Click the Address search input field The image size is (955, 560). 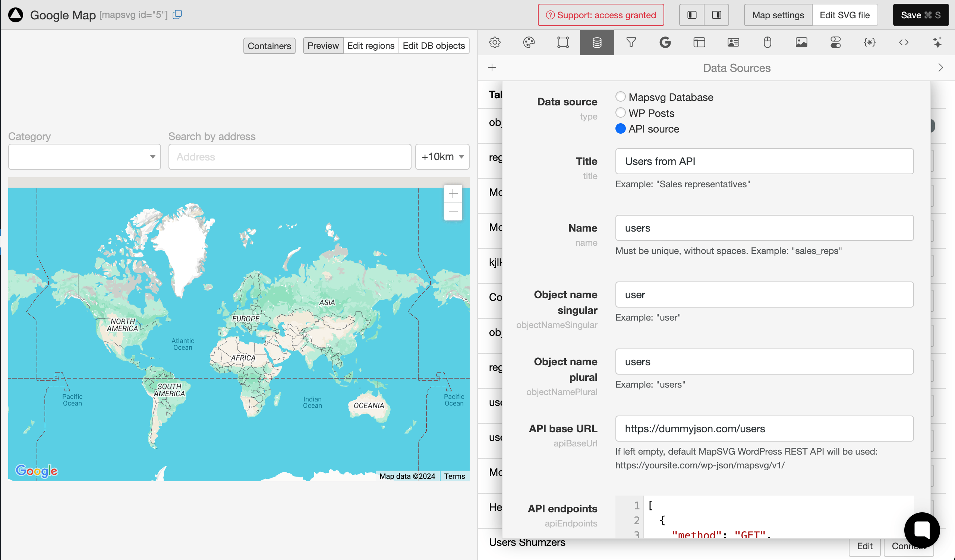(x=290, y=157)
